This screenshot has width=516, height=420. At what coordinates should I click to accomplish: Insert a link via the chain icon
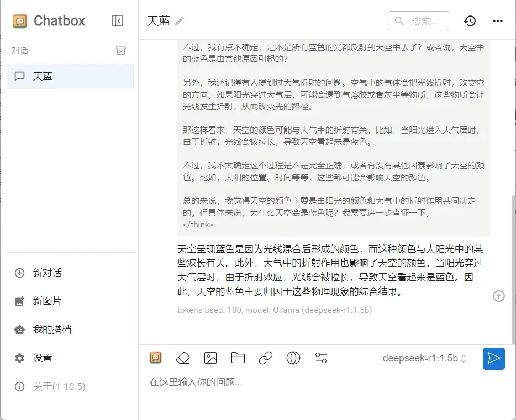pos(265,358)
